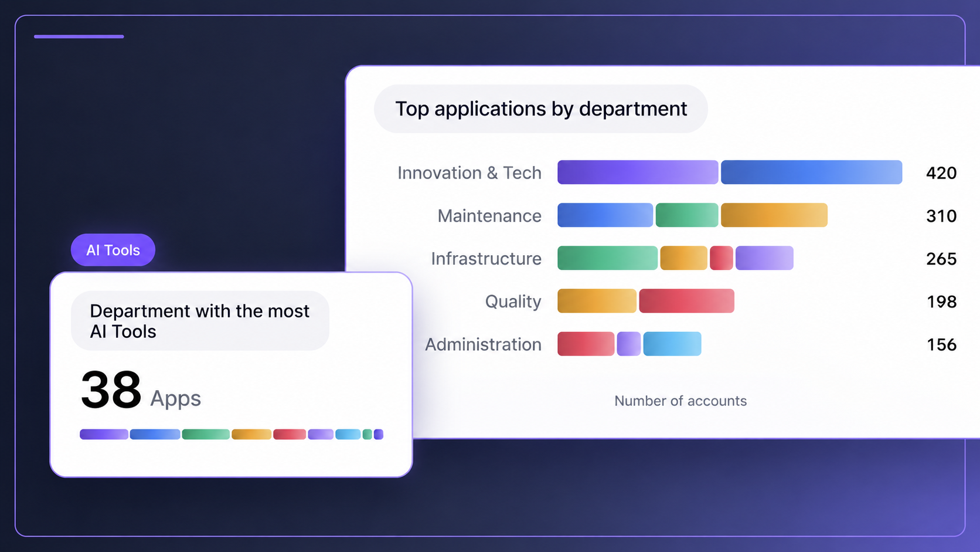This screenshot has height=552, width=980.
Task: Click the red segment of the Apps bar
Action: click(290, 434)
